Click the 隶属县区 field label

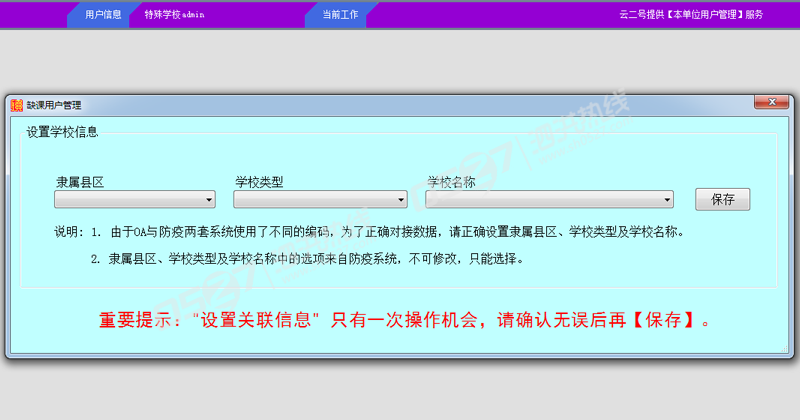[x=79, y=182]
